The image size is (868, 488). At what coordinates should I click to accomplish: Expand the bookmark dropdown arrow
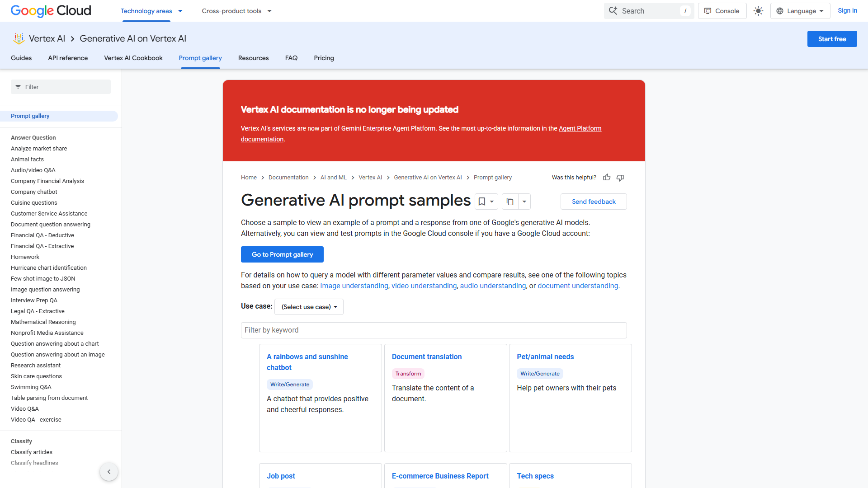(492, 202)
